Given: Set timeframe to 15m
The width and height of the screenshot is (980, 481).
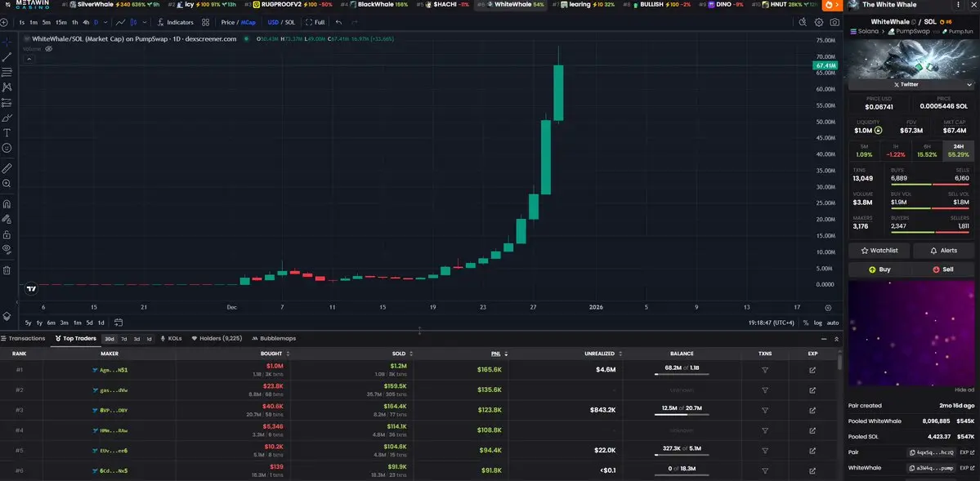Looking at the screenshot, I should click(x=60, y=23).
